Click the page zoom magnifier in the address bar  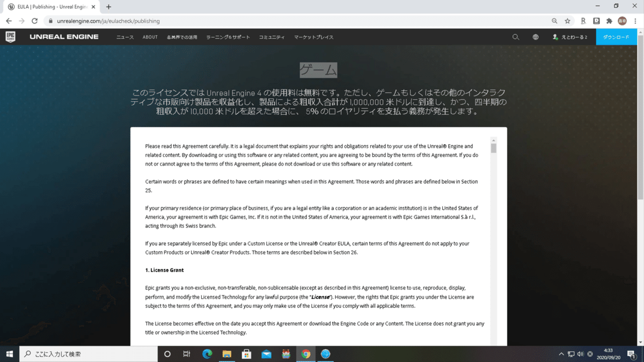554,21
